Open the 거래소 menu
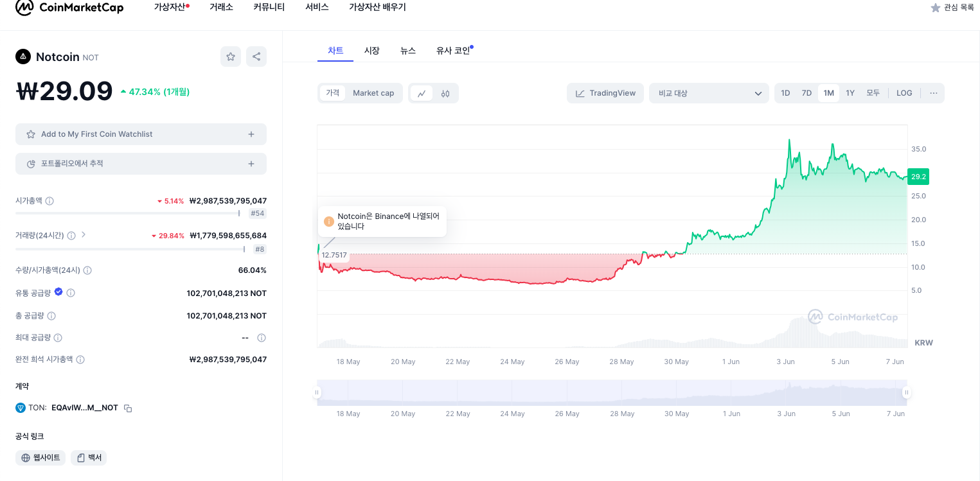The width and height of the screenshot is (980, 481). coord(221,7)
